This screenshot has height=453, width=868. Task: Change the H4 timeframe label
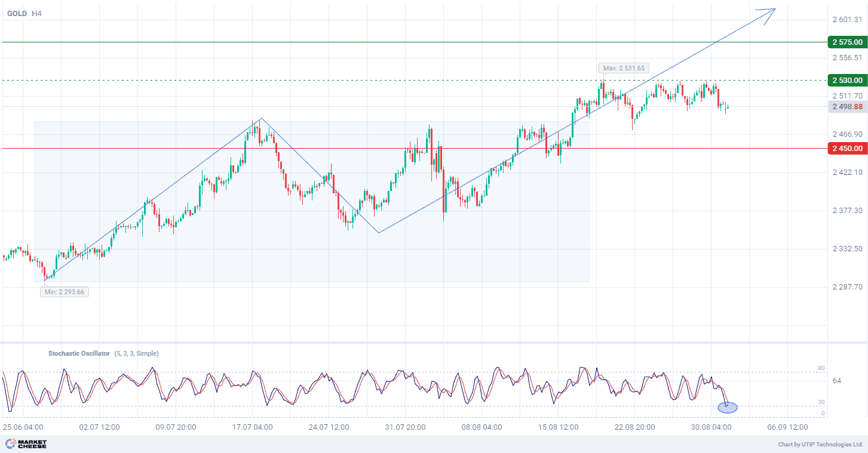36,13
